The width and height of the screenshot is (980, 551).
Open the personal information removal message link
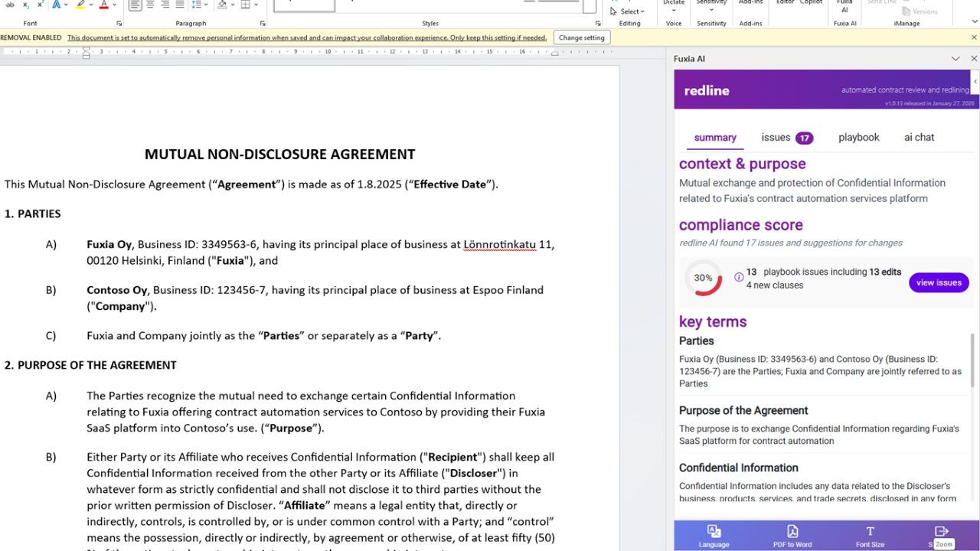[x=307, y=37]
